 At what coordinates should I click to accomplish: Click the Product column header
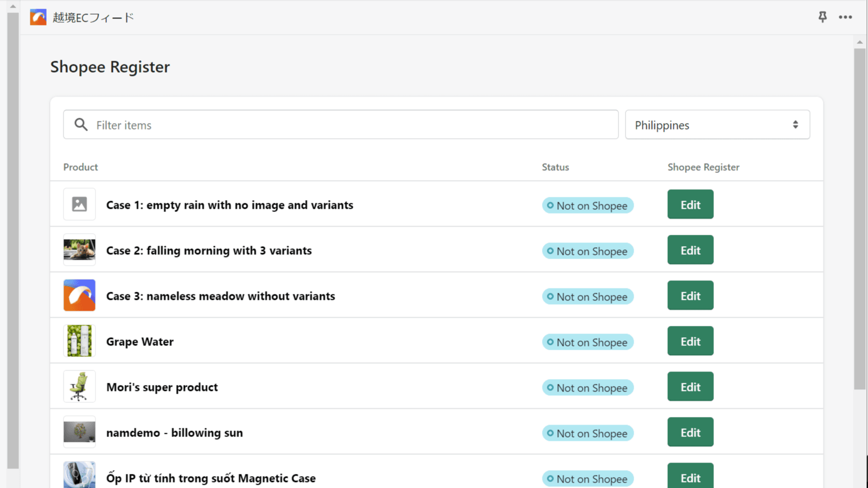click(80, 167)
